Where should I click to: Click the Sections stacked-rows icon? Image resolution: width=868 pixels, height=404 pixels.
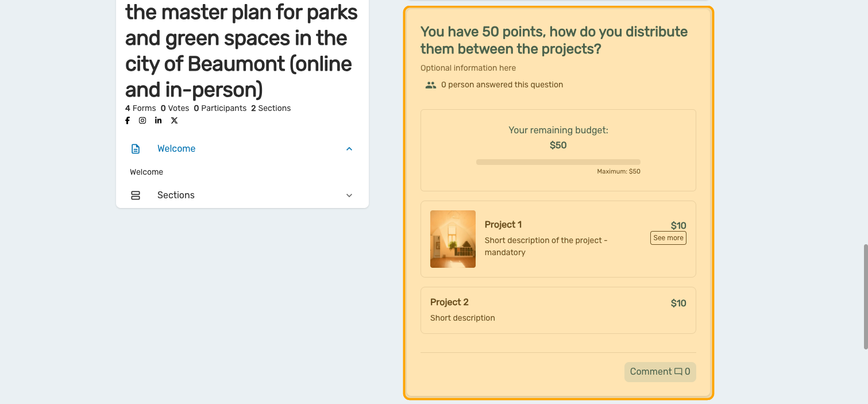pyautogui.click(x=136, y=195)
